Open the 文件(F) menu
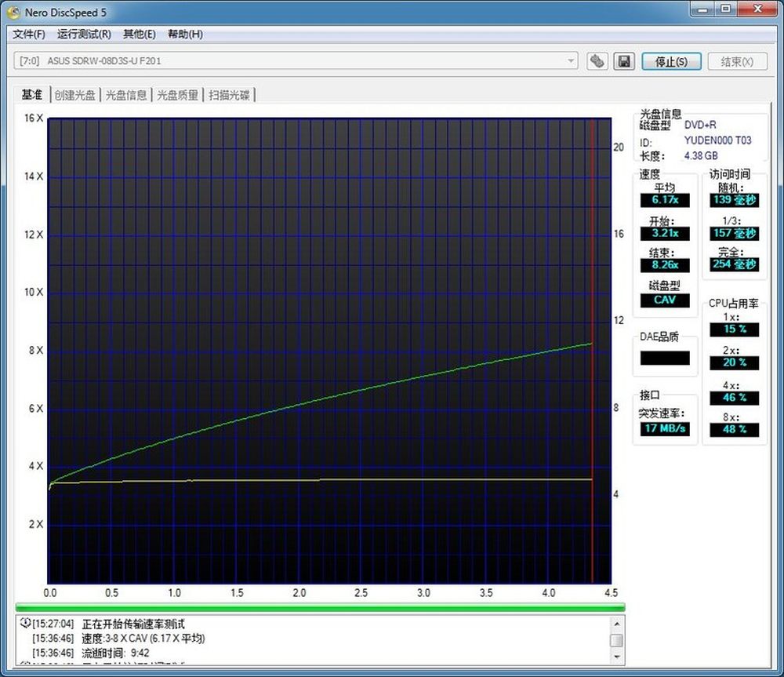The height and width of the screenshot is (677, 784). (x=29, y=34)
